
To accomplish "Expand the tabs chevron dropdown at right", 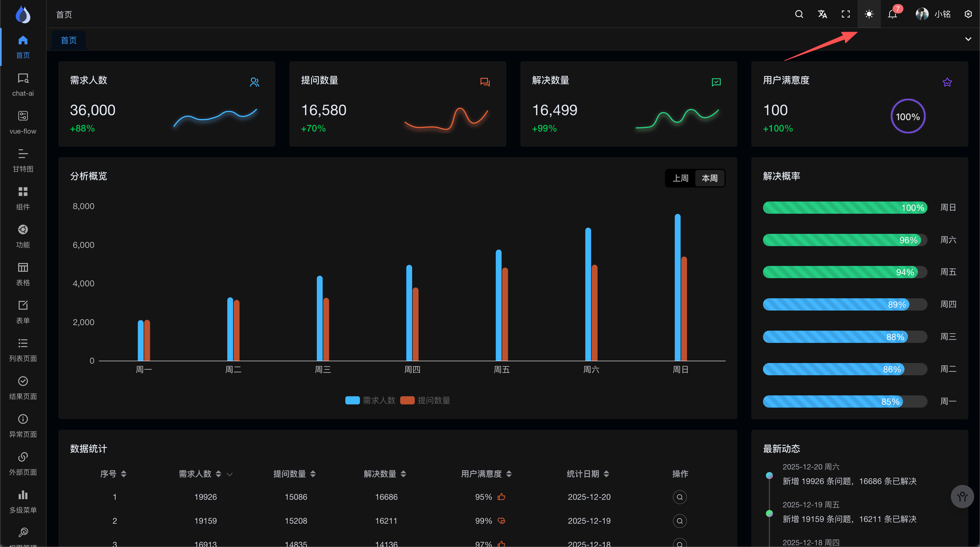I will pos(968,39).
